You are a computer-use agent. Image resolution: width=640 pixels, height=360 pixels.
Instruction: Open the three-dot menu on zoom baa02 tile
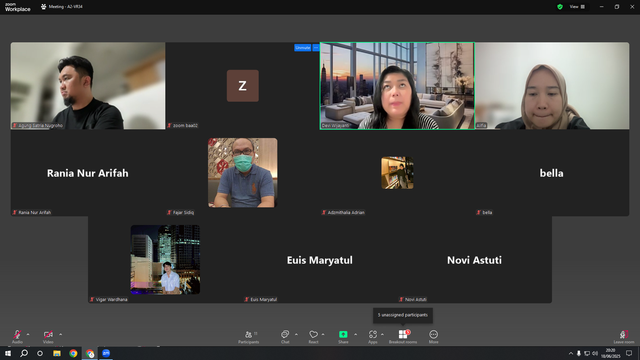tap(316, 48)
